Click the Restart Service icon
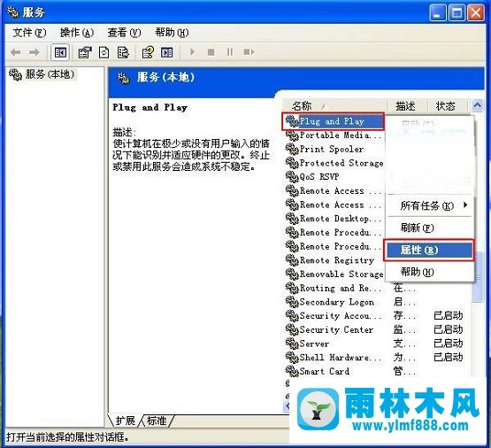 (x=249, y=52)
